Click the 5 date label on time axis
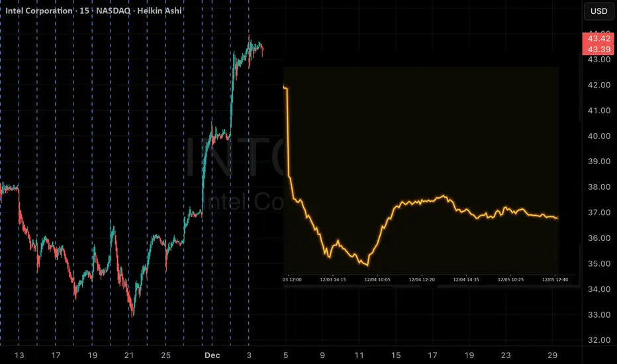This screenshot has width=617, height=364. click(x=286, y=355)
